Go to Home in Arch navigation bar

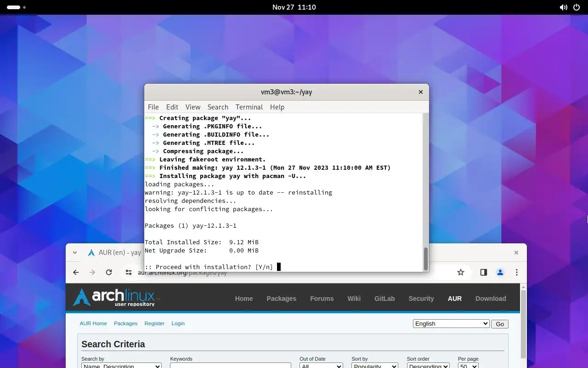click(244, 299)
